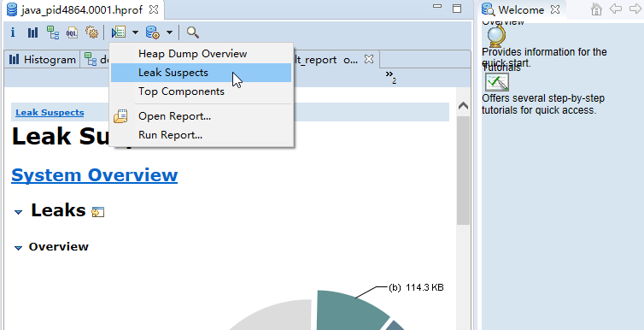Select the Welcome view tab
The image size is (644, 330).
click(521, 9)
